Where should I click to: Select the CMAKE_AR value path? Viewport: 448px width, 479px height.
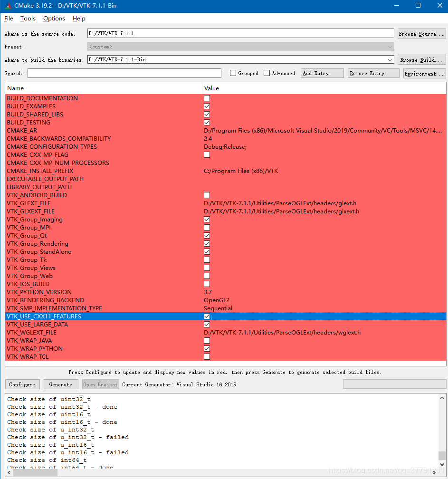323,131
